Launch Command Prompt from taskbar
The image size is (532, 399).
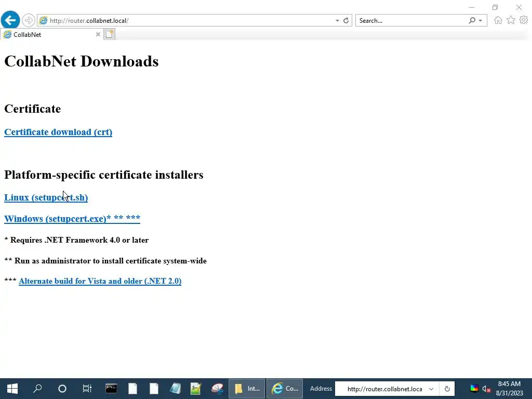[x=111, y=389]
